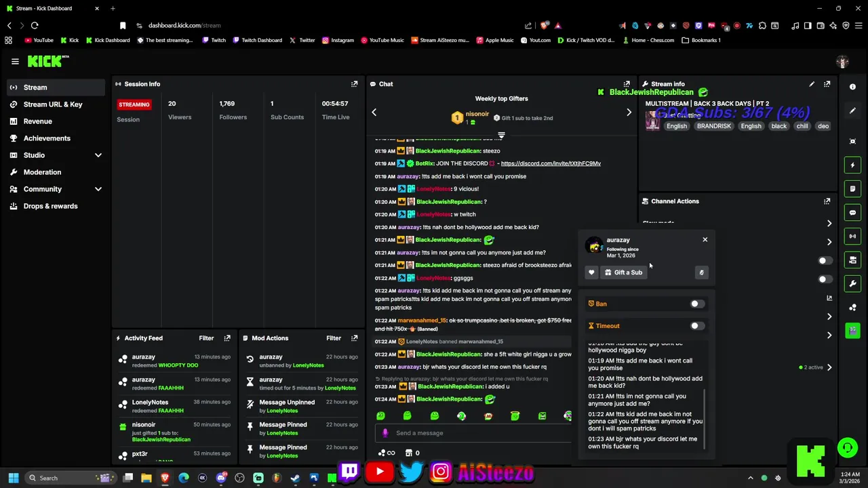This screenshot has width=868, height=488.
Task: Expand the Slow mode row chevron
Action: tap(829, 223)
